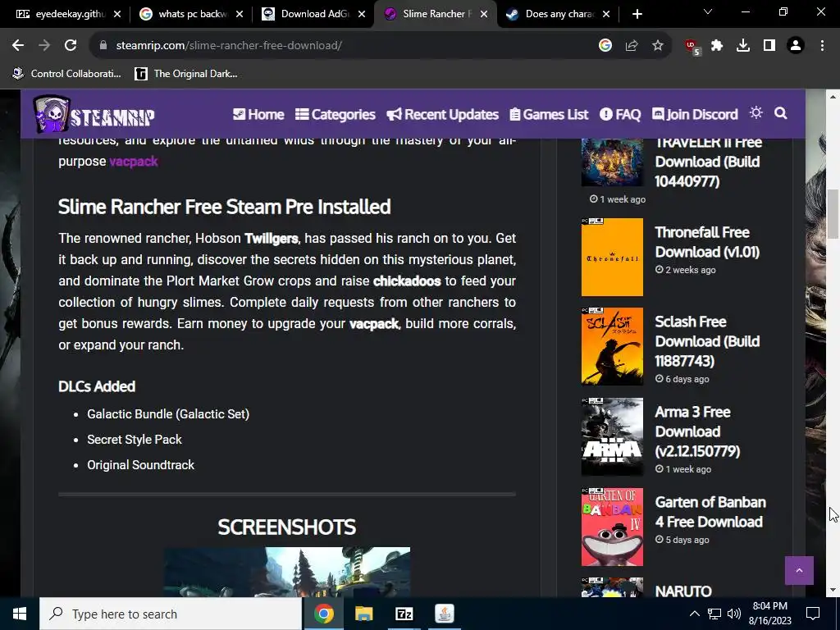
Task: Close the eyedeekay.github tab
Action: point(117,14)
